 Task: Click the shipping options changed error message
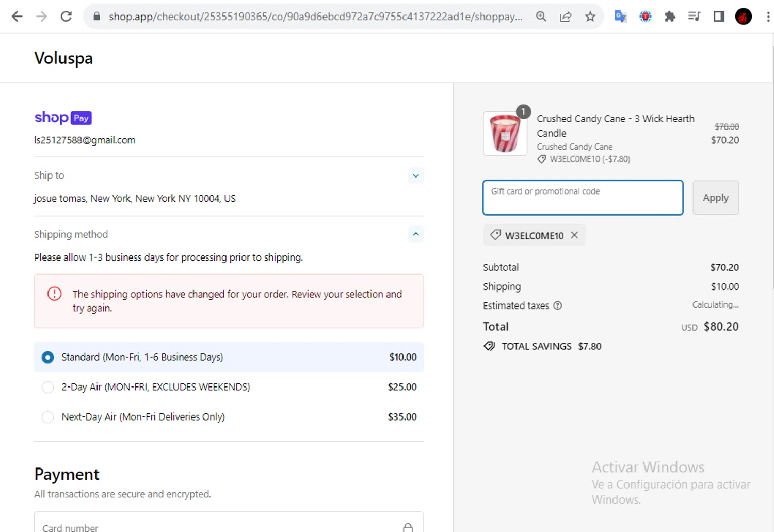coord(237,301)
